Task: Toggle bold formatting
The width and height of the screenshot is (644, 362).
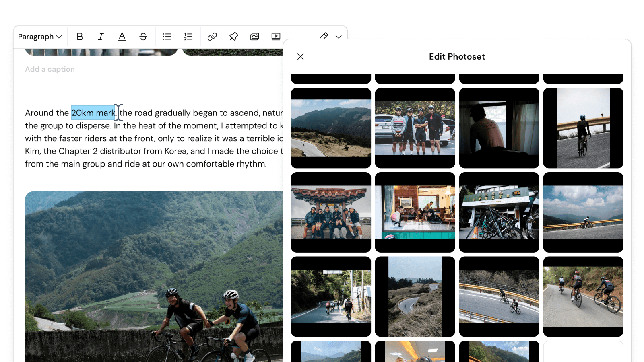Action: [x=80, y=37]
